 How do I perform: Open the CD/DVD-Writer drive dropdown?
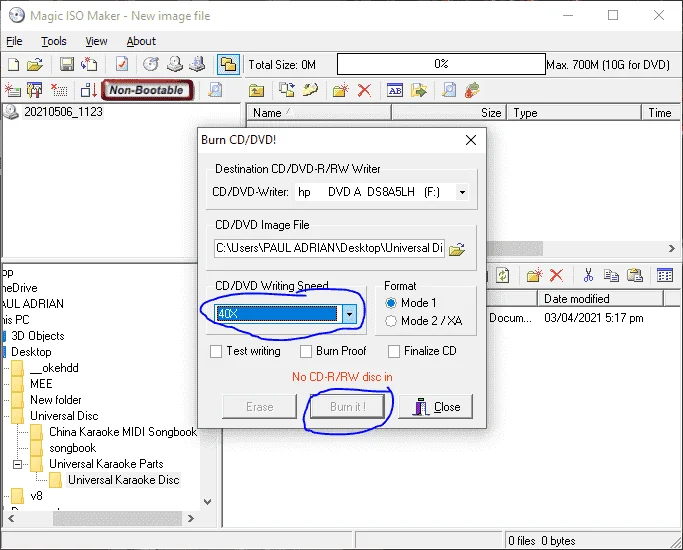[x=462, y=192]
